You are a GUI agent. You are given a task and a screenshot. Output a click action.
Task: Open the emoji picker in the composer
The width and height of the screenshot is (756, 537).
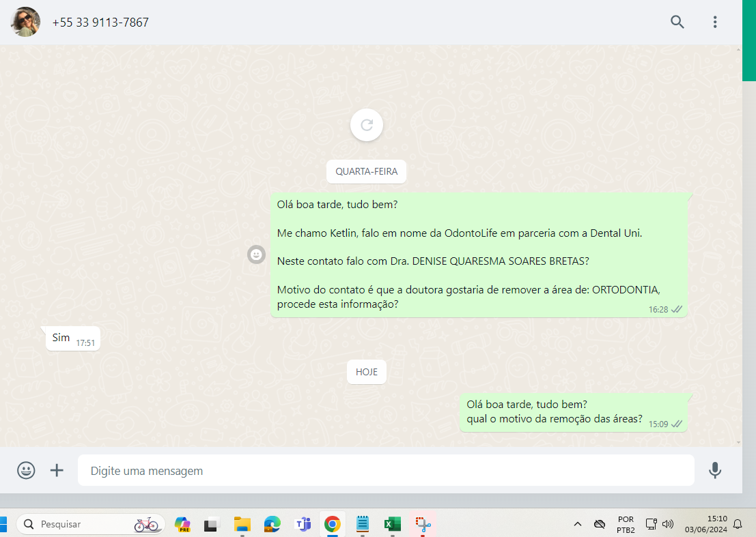coord(26,470)
